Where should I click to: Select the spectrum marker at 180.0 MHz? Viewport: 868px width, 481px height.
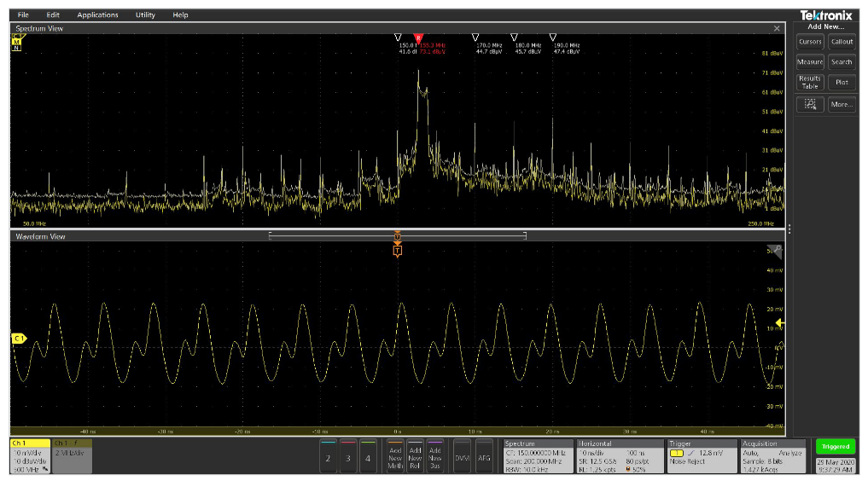point(514,38)
